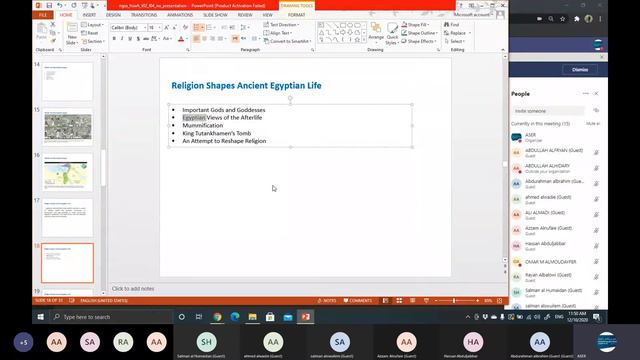
Task: Toggle the Notes pane in status bar
Action: click(327, 300)
